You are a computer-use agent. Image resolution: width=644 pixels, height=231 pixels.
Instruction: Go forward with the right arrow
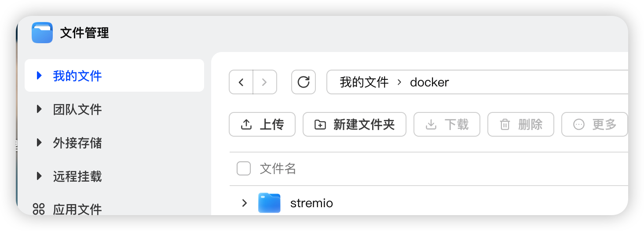(x=264, y=82)
